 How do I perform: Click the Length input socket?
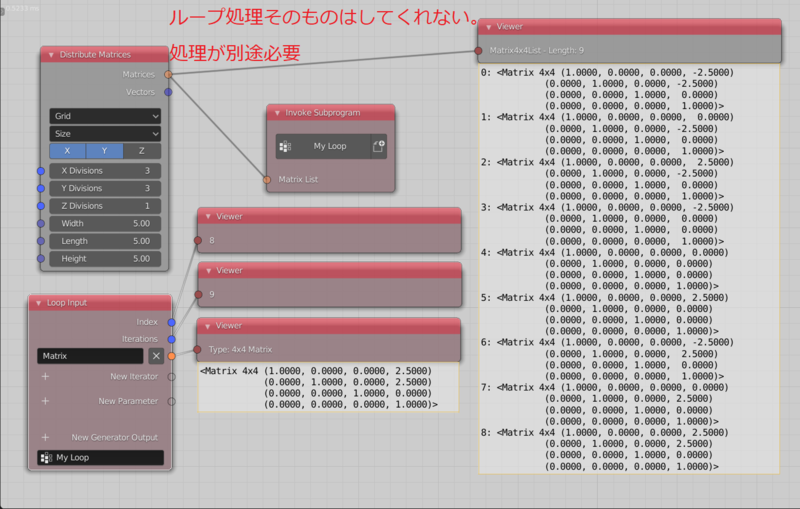click(x=41, y=241)
